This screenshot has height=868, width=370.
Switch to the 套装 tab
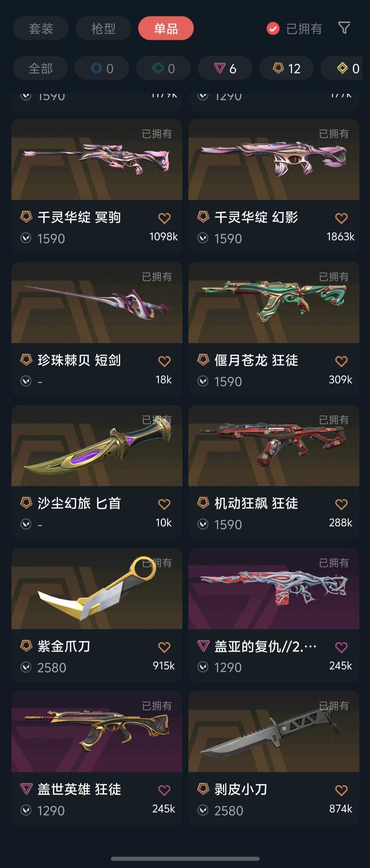coord(41,28)
